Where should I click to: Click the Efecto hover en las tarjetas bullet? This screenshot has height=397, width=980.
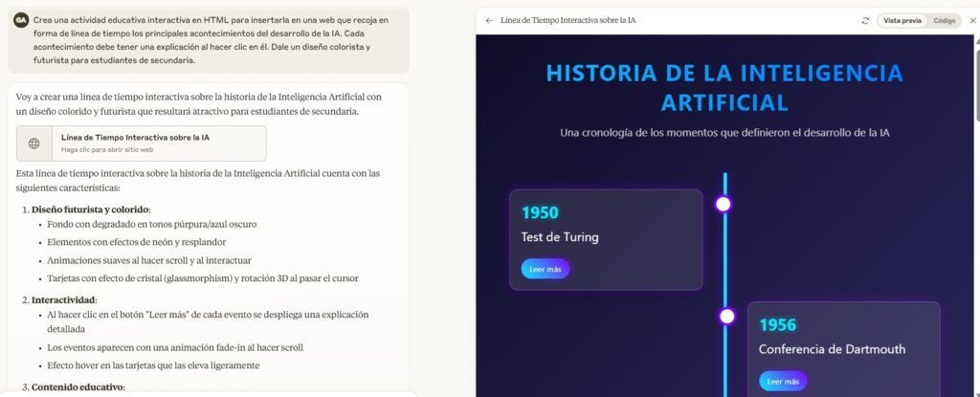tap(153, 365)
